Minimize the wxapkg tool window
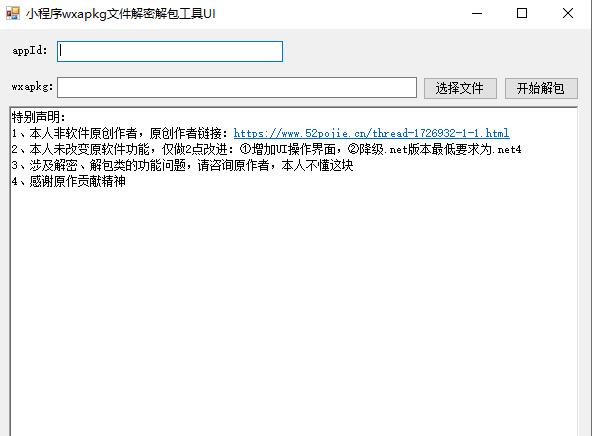Screen dimensions: 592x436 pyautogui.click(x=477, y=14)
